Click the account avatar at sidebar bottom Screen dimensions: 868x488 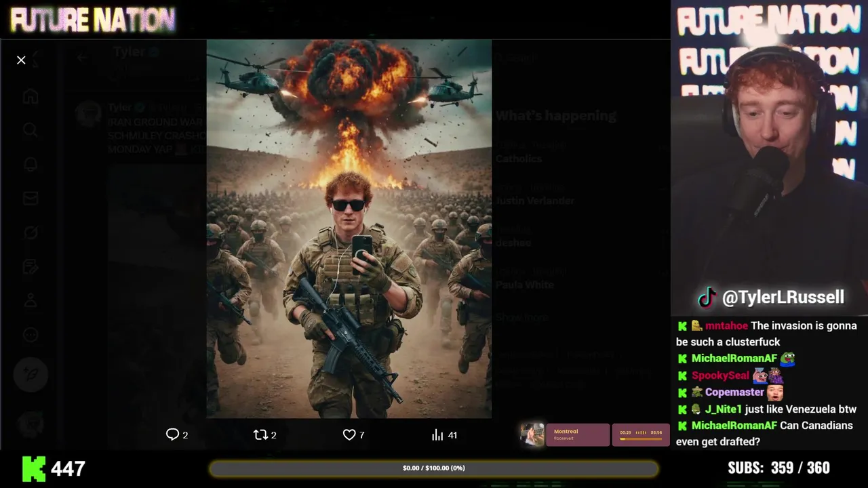pyautogui.click(x=31, y=425)
